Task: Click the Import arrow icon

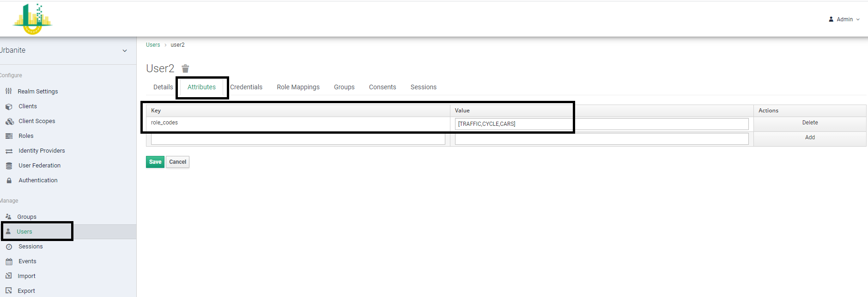Action: click(8, 276)
